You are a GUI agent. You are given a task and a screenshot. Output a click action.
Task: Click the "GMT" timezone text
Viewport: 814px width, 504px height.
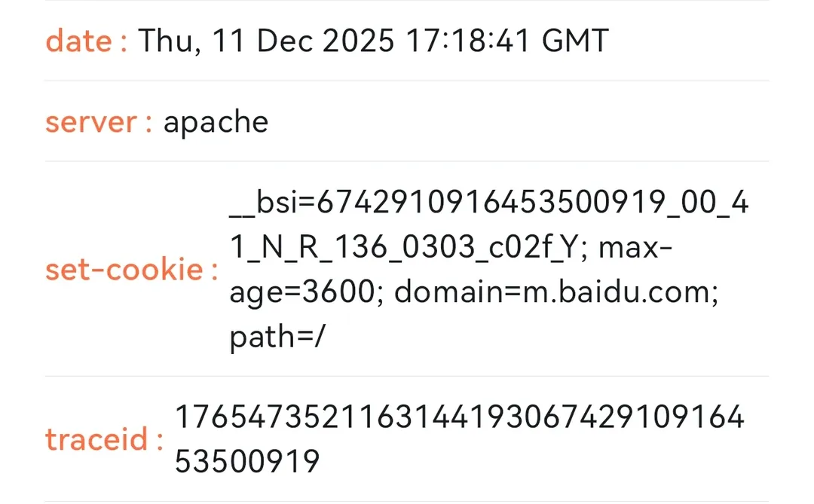[575, 41]
